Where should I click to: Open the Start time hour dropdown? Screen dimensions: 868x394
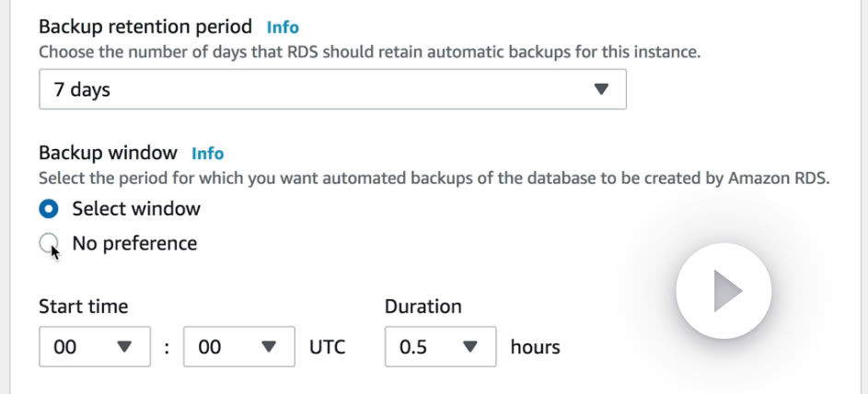click(95, 348)
